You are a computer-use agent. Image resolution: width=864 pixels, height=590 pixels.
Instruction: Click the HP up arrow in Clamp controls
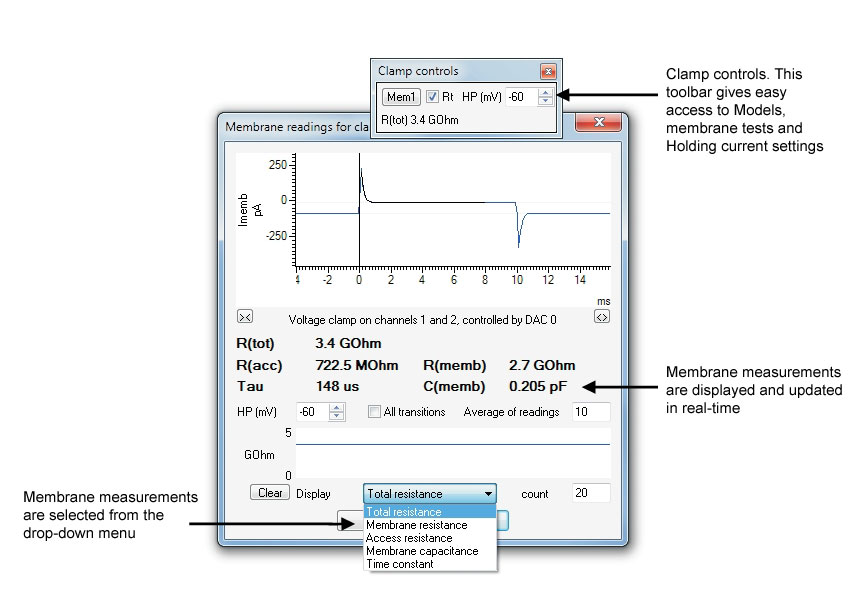click(x=544, y=92)
